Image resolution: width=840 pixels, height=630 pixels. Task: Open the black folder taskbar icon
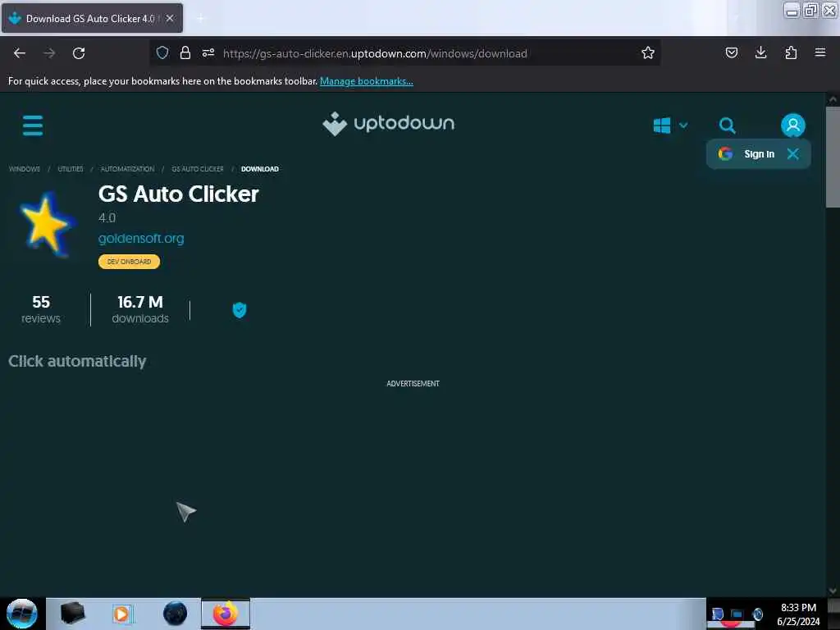pyautogui.click(x=72, y=614)
